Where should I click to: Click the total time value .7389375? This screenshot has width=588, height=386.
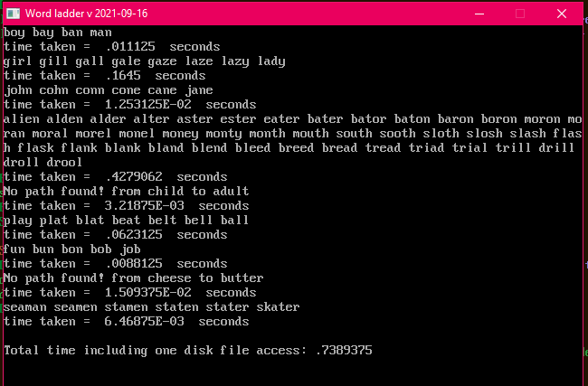click(344, 351)
